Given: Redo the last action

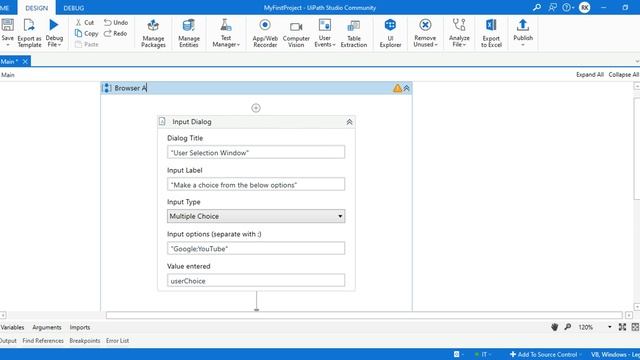Looking at the screenshot, I should point(116,33).
